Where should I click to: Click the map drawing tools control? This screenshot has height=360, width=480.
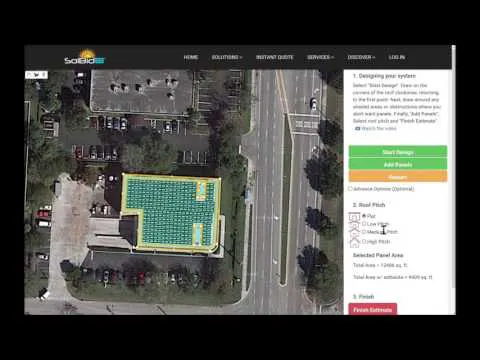coord(37,75)
